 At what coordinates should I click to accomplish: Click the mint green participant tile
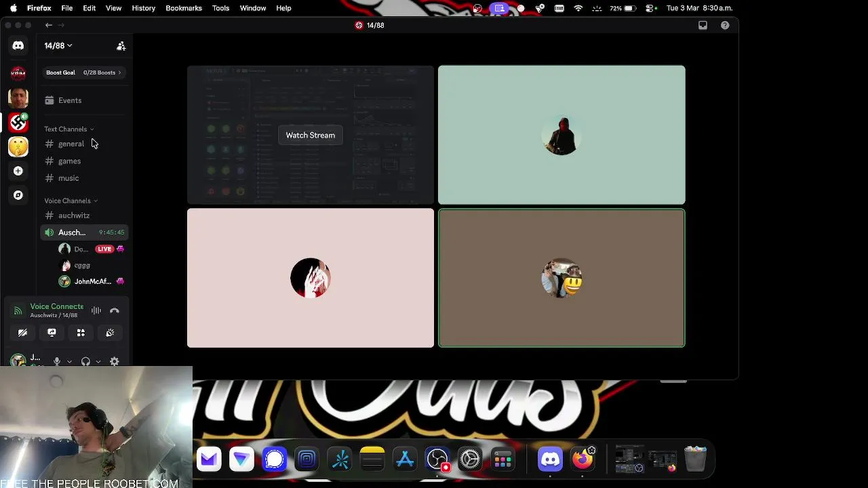[561, 135]
